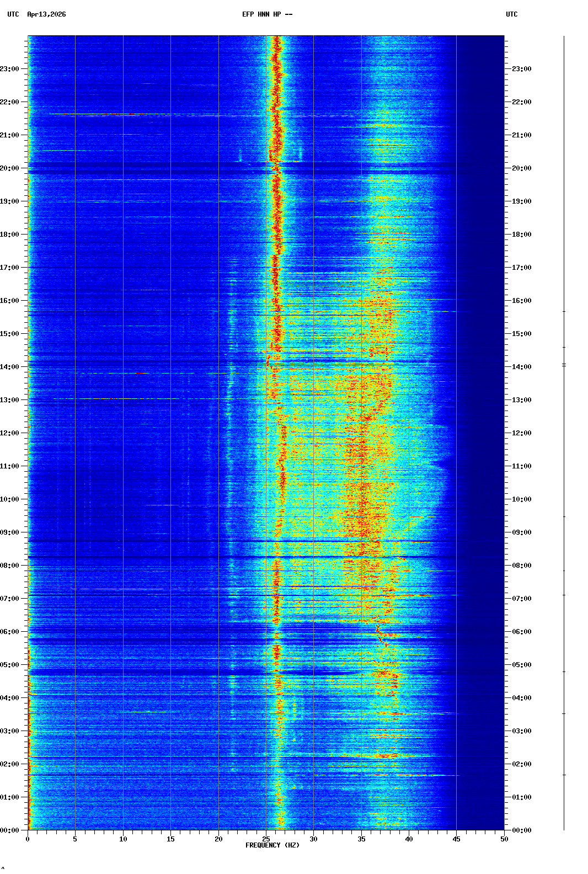
Task: Click the 50 Hz frequency tick label
Action: tap(504, 839)
